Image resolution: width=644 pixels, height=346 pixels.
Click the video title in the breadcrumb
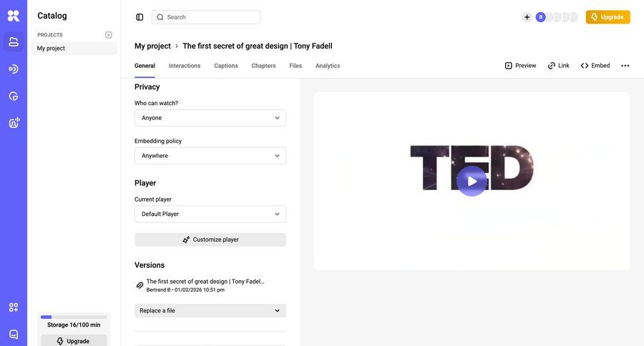click(258, 46)
